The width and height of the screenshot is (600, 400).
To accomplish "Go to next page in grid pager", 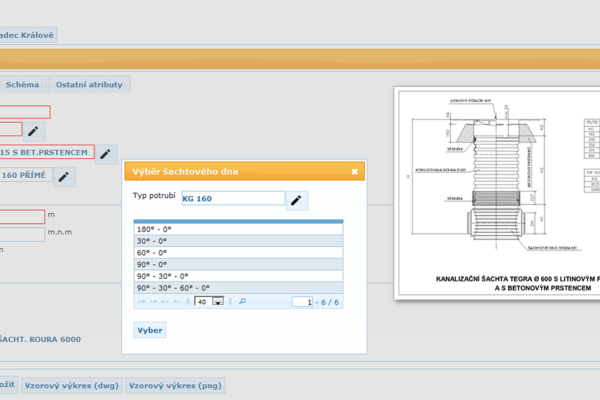I will pyautogui.click(x=165, y=302).
